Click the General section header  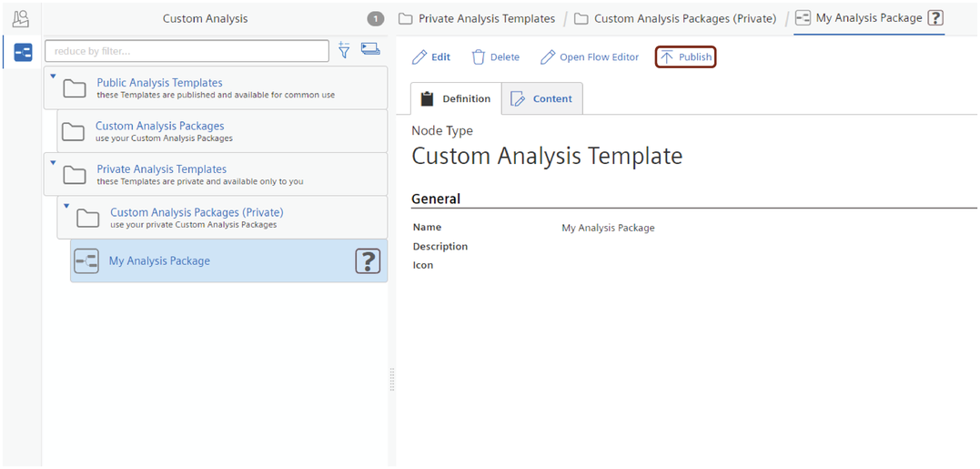pos(436,199)
